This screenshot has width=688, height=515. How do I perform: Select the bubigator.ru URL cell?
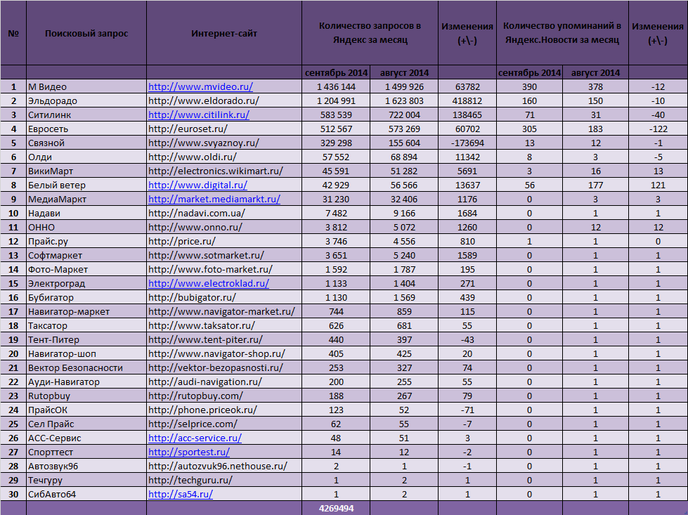[224, 297]
